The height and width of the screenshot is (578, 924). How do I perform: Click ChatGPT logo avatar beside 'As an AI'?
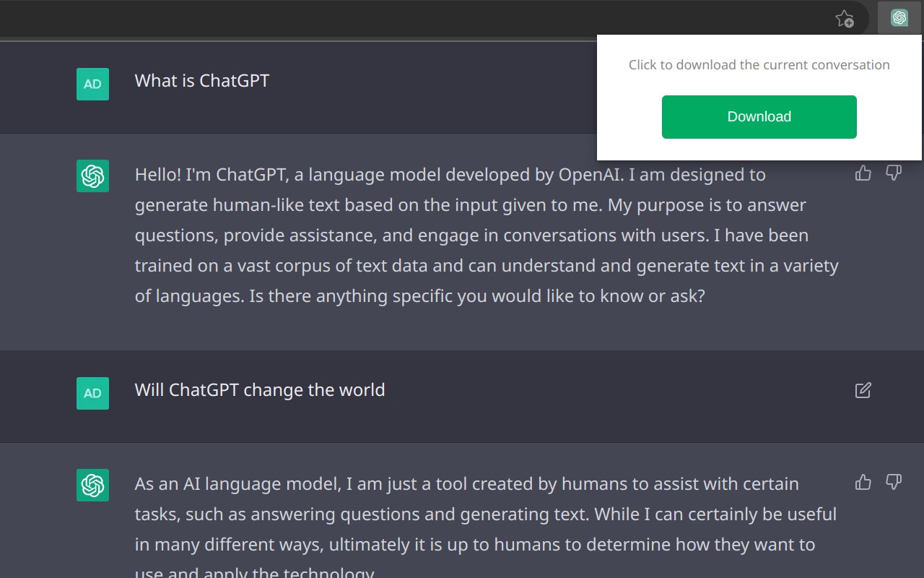[92, 485]
